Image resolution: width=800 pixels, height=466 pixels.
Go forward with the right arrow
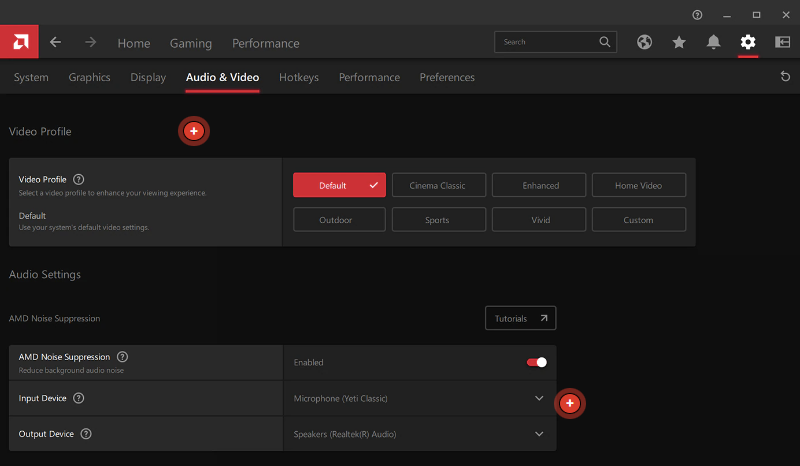click(x=90, y=42)
